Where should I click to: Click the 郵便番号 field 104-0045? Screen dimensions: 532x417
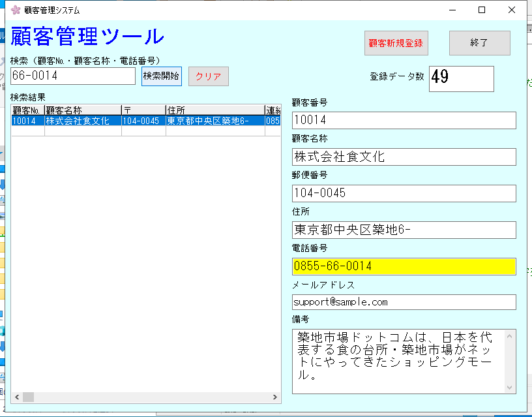[404, 193]
